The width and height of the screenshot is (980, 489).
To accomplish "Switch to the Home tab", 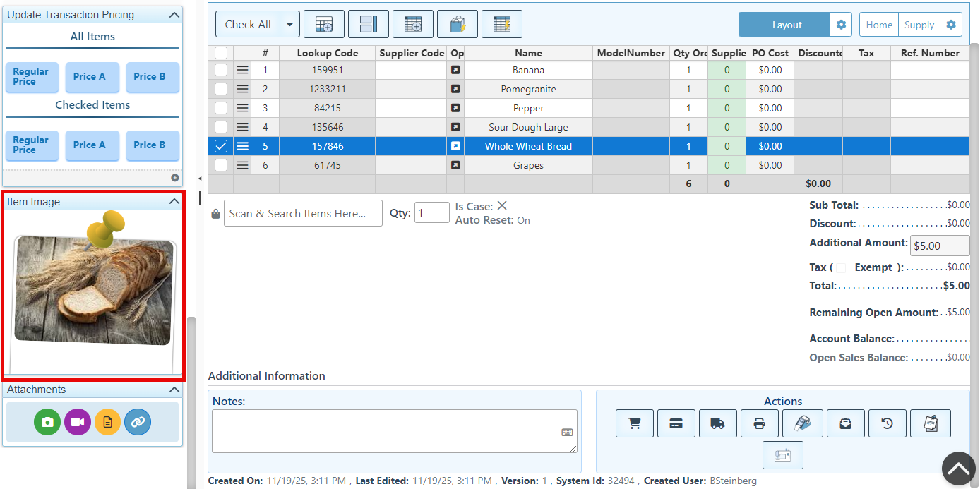I will [879, 25].
